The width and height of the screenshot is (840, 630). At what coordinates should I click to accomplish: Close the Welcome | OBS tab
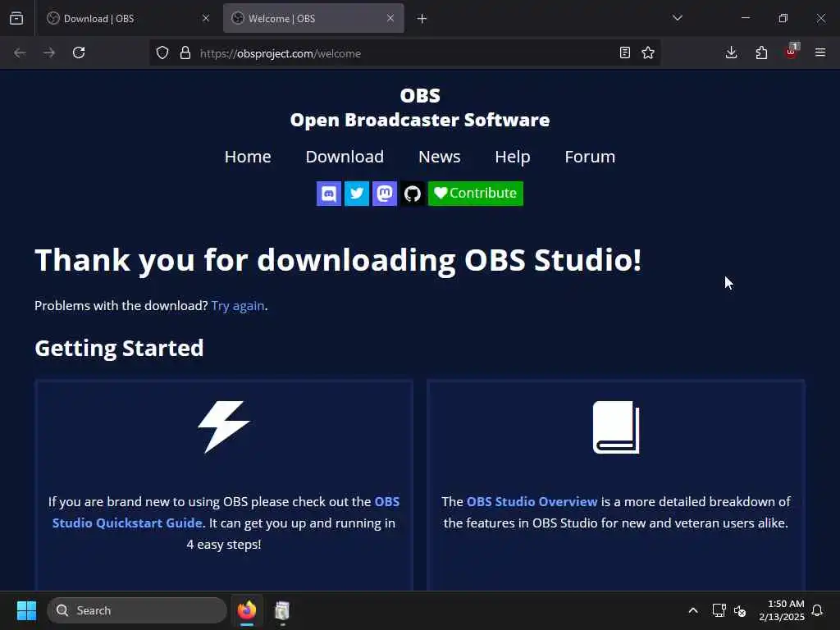(390, 18)
